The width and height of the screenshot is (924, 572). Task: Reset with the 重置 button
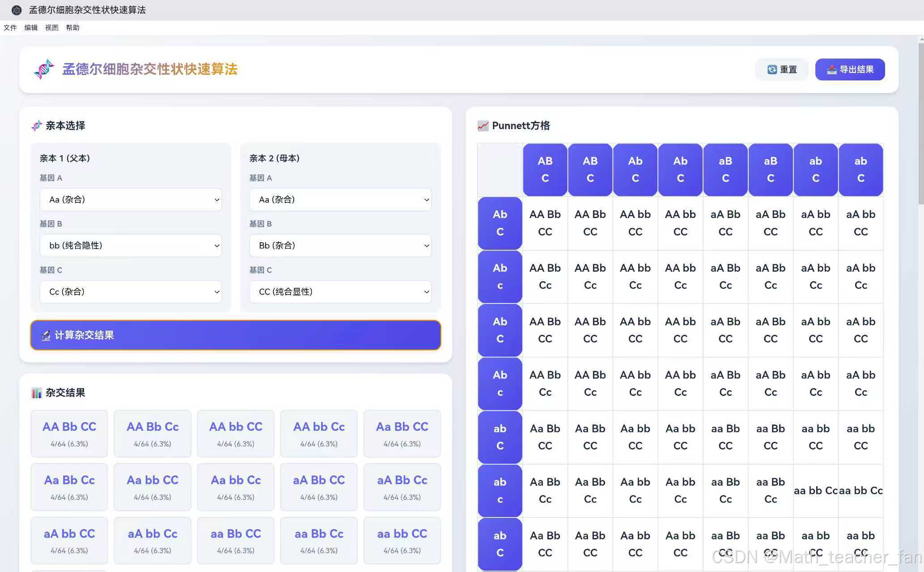pyautogui.click(x=782, y=70)
